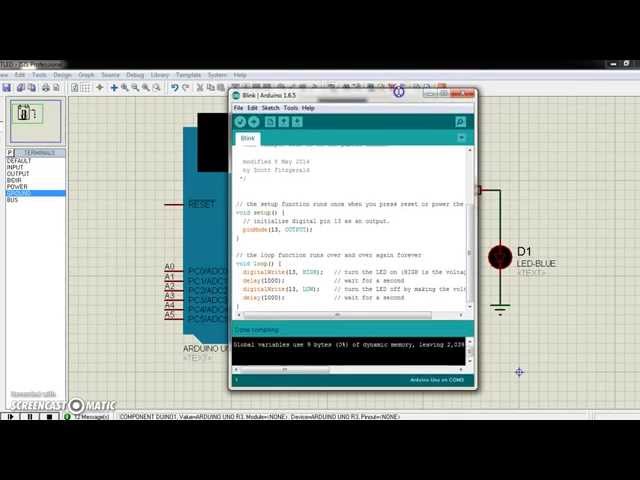Image resolution: width=640 pixels, height=480 pixels.
Task: Open the Proteus Graph menu
Action: (86, 75)
